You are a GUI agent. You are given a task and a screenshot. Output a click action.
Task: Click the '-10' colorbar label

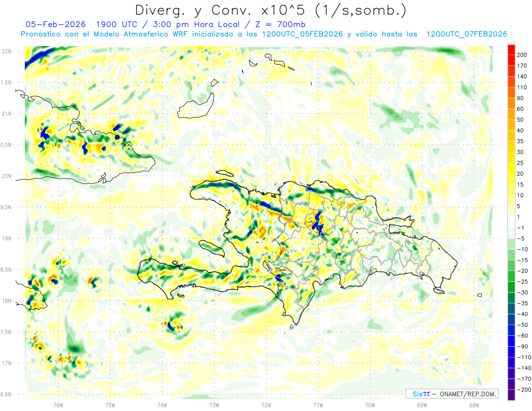(522, 249)
